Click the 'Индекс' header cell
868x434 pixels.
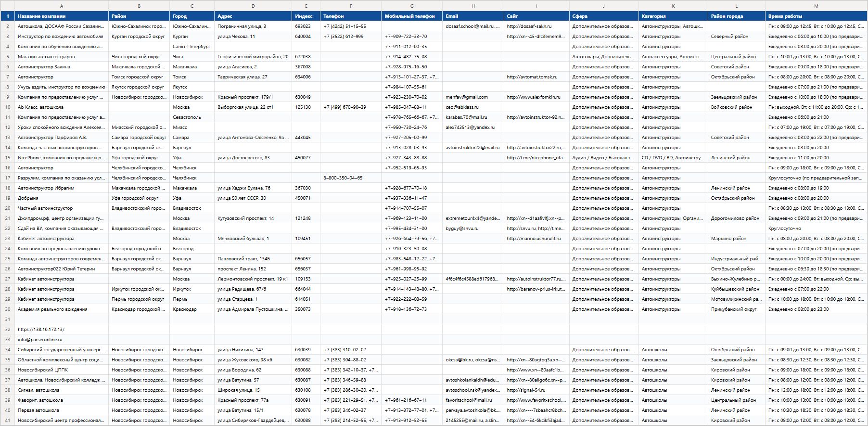(306, 16)
